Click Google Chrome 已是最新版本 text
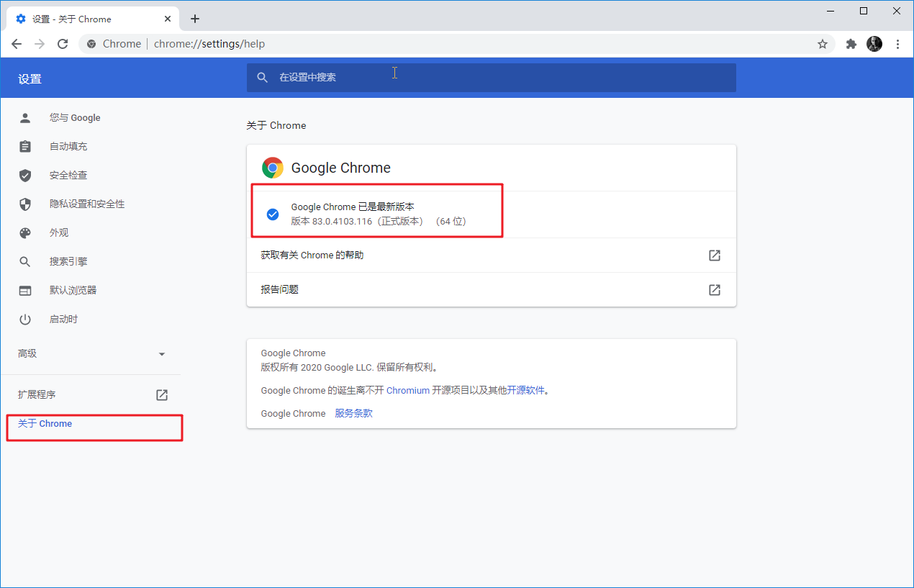The height and width of the screenshot is (588, 914). 353,207
